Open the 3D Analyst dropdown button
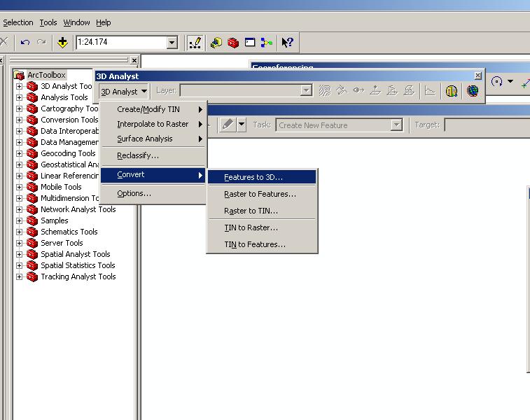This screenshot has width=530, height=420. 124,92
